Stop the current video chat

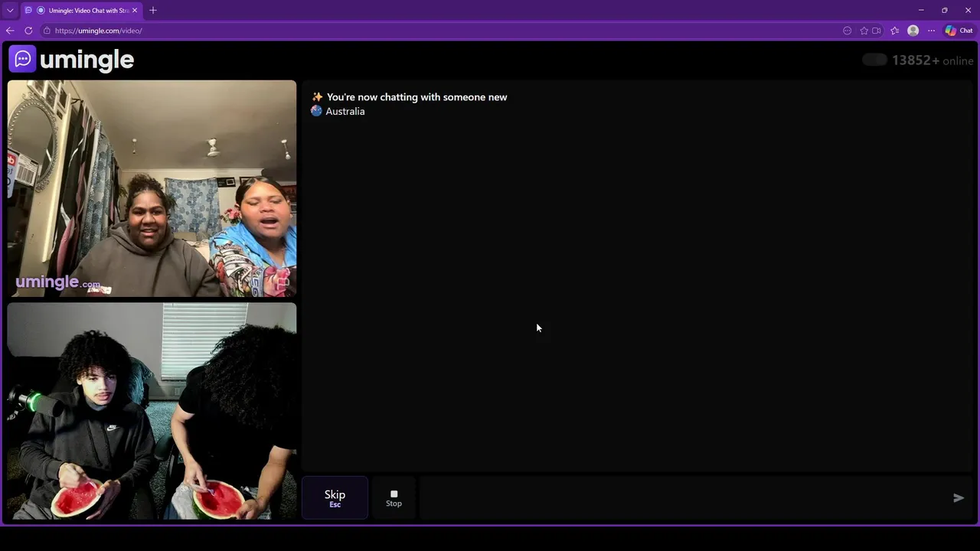(394, 498)
